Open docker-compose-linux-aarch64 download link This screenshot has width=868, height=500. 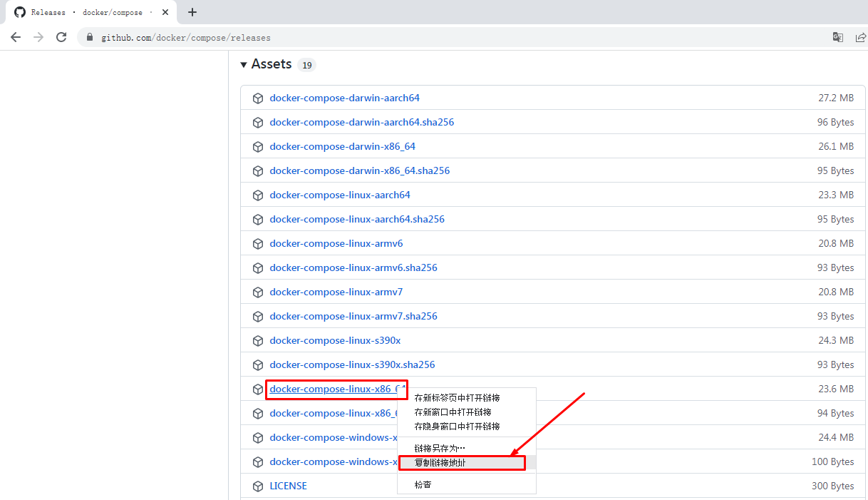tap(340, 195)
